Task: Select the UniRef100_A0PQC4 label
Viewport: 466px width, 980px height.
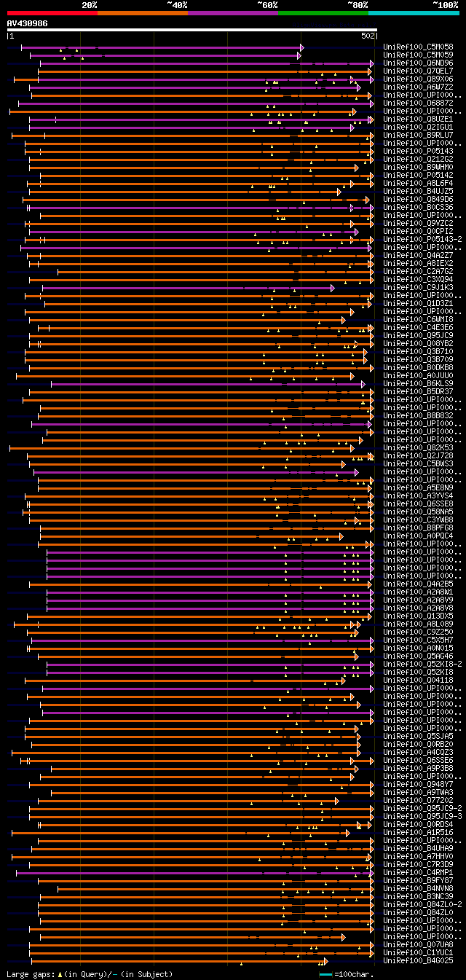Action: coord(418,536)
